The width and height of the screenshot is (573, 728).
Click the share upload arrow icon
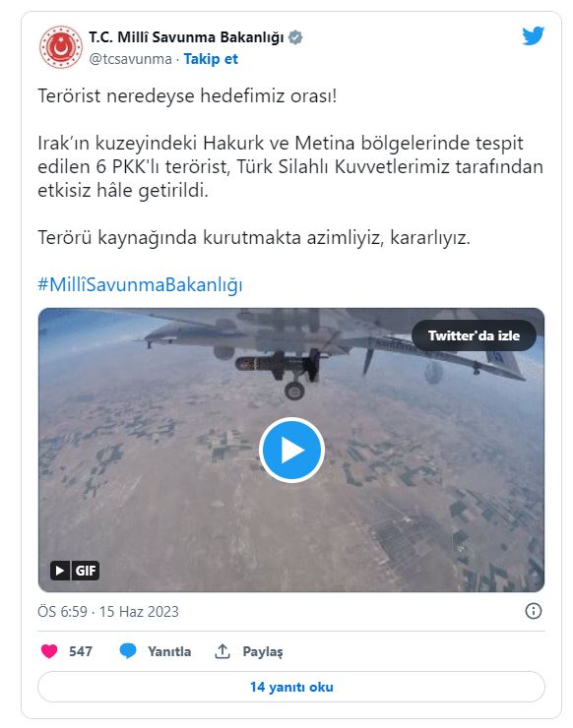[223, 651]
